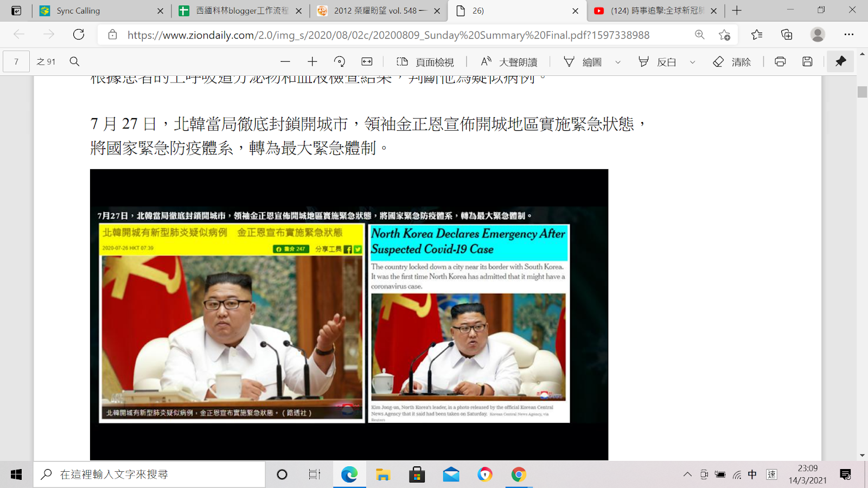
Task: Show hidden system tray icons
Action: (x=687, y=474)
